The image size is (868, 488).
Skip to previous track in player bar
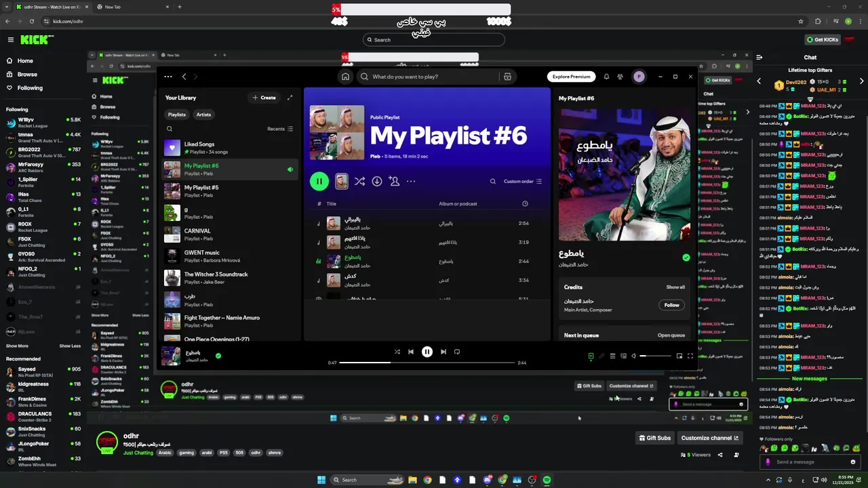411,352
